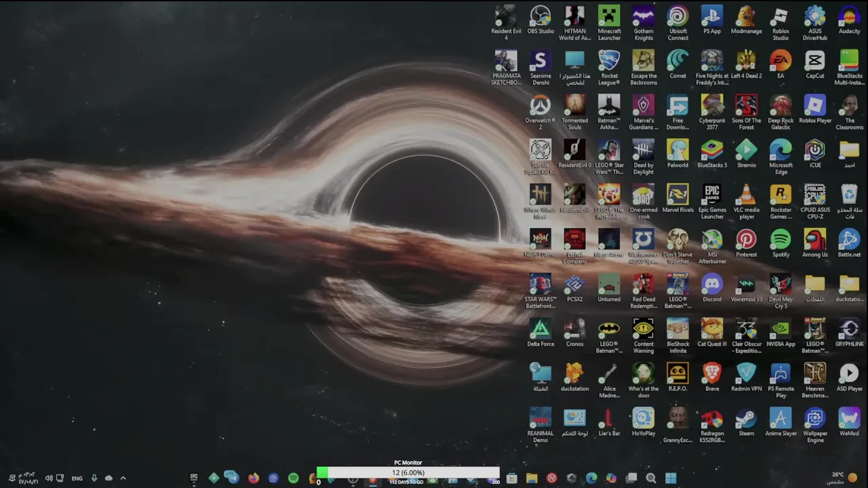868x488 pixels.
Task: Open the Anime Slayer shortcut
Action: (781, 422)
